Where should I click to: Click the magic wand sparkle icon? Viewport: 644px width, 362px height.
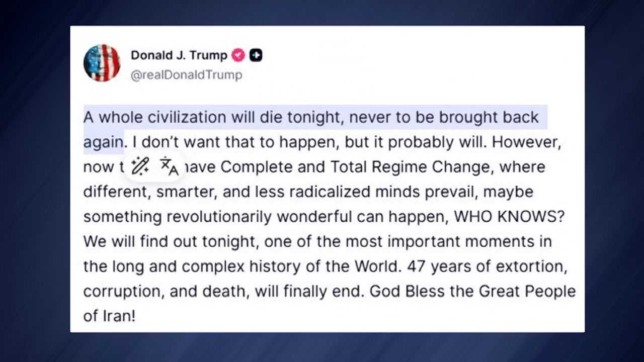click(x=140, y=165)
